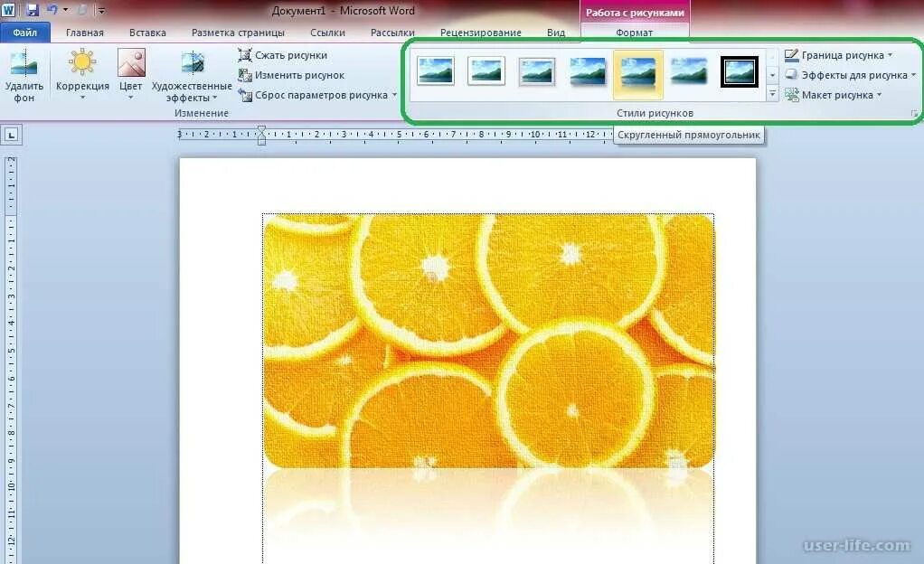Open the Файл tab
Viewport: 924px width, 564px height.
tap(24, 33)
